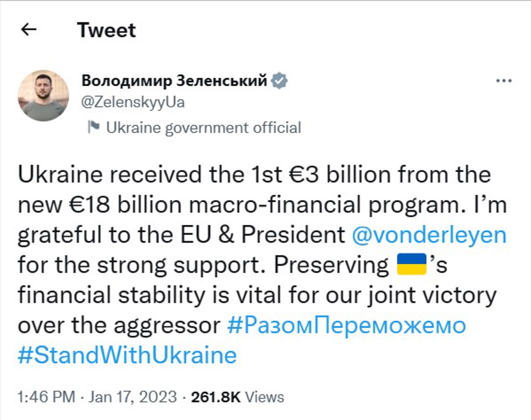Screen dimensions: 531x420
Task: Click the 1:46 PM timestamp
Action: 46,397
